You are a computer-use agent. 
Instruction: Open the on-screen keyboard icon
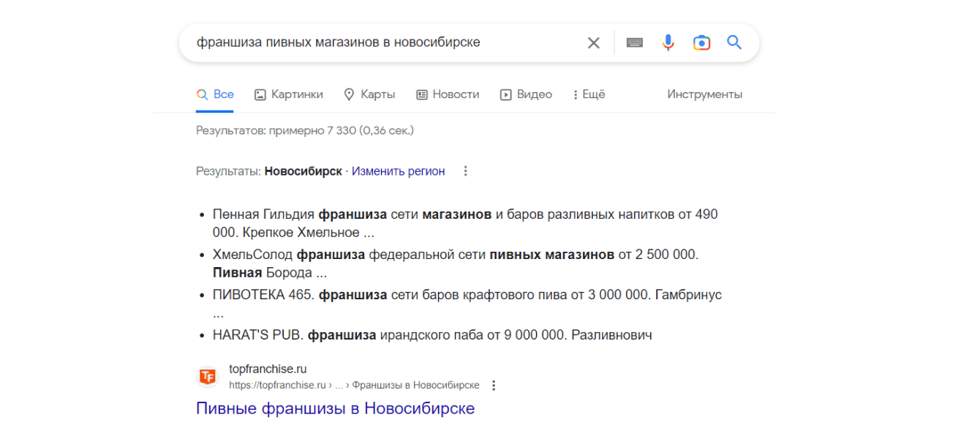635,43
